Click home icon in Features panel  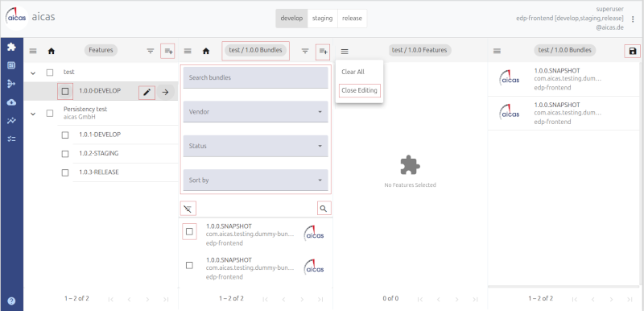[51, 51]
